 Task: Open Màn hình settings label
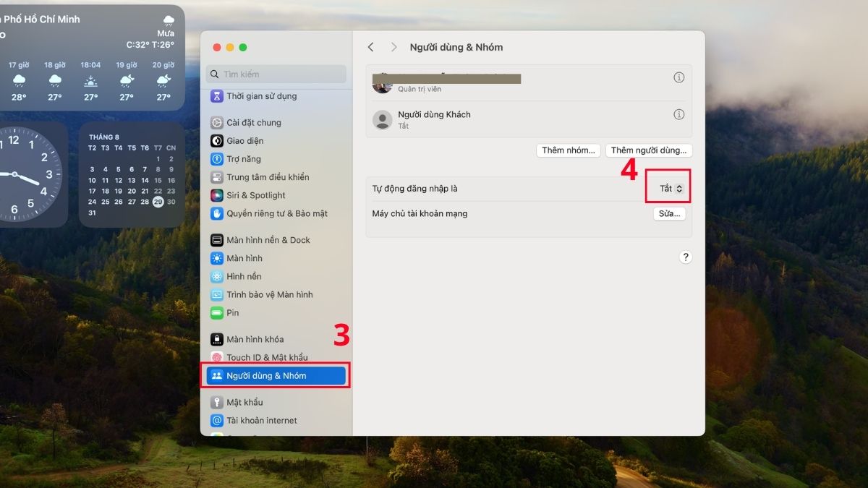[x=244, y=258]
